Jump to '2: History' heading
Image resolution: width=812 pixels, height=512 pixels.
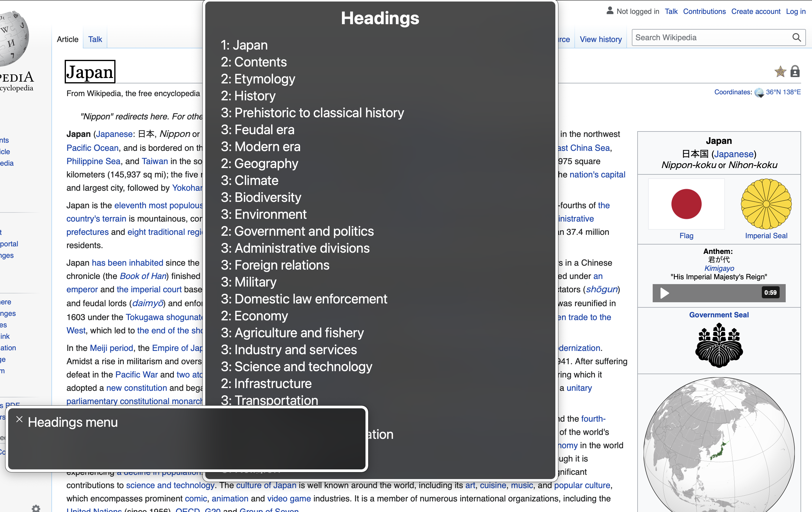coord(248,96)
